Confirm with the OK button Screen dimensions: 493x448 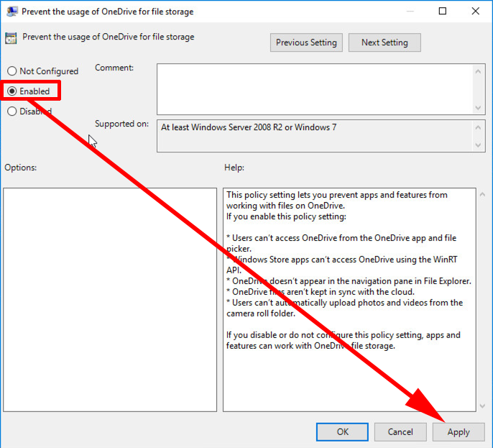click(342, 432)
